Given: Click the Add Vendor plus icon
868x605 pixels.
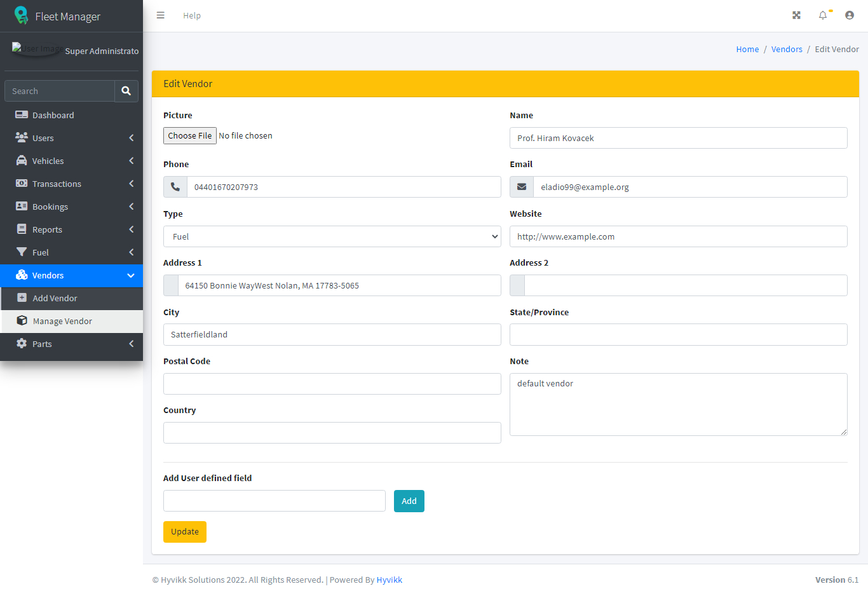Looking at the screenshot, I should [22, 298].
